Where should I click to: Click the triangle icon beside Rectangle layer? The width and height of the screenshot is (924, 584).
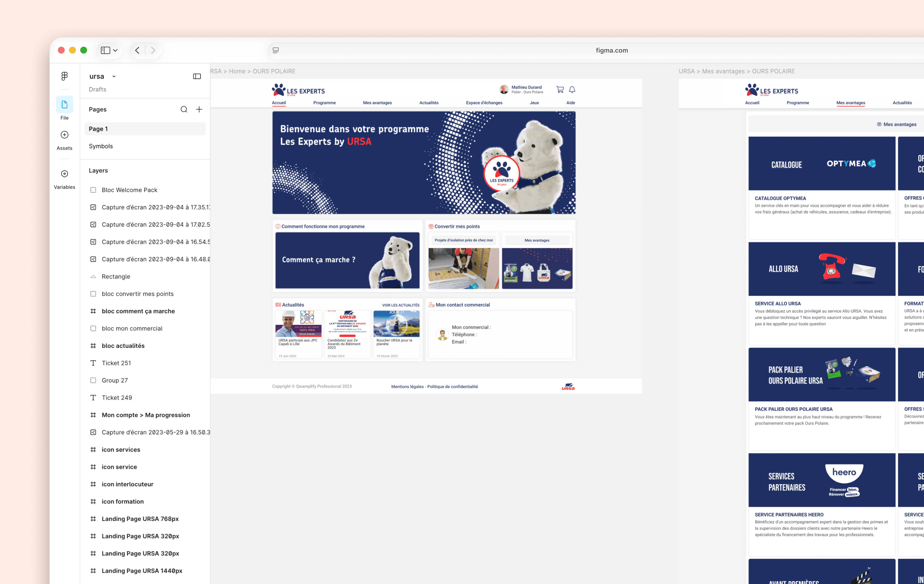[93, 276]
